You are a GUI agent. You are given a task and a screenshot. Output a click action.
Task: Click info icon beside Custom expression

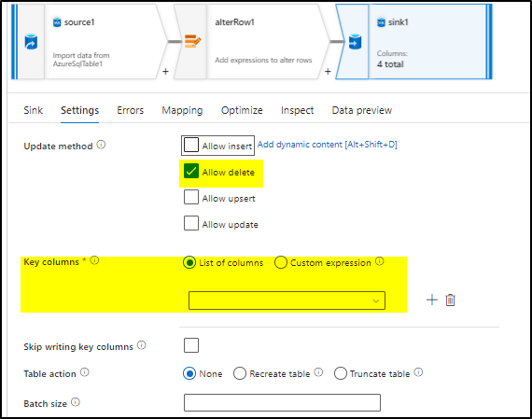380,261
